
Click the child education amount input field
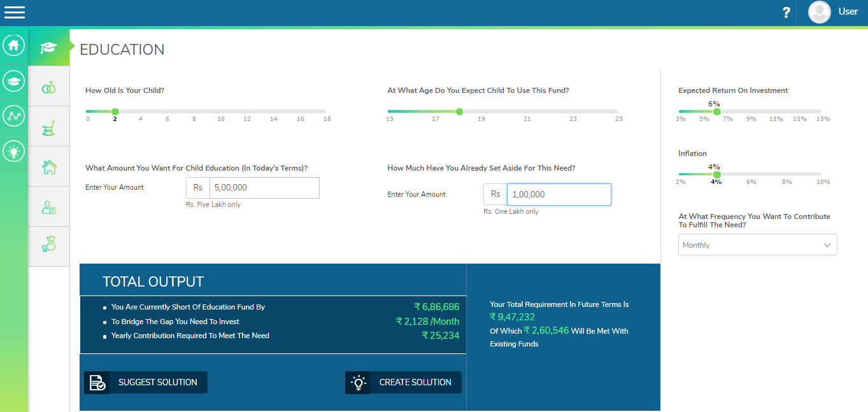pos(264,188)
